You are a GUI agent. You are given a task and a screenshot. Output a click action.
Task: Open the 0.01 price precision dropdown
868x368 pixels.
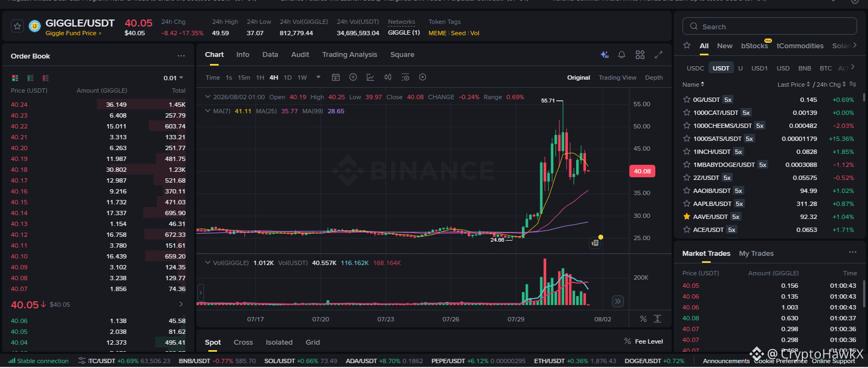pos(174,78)
